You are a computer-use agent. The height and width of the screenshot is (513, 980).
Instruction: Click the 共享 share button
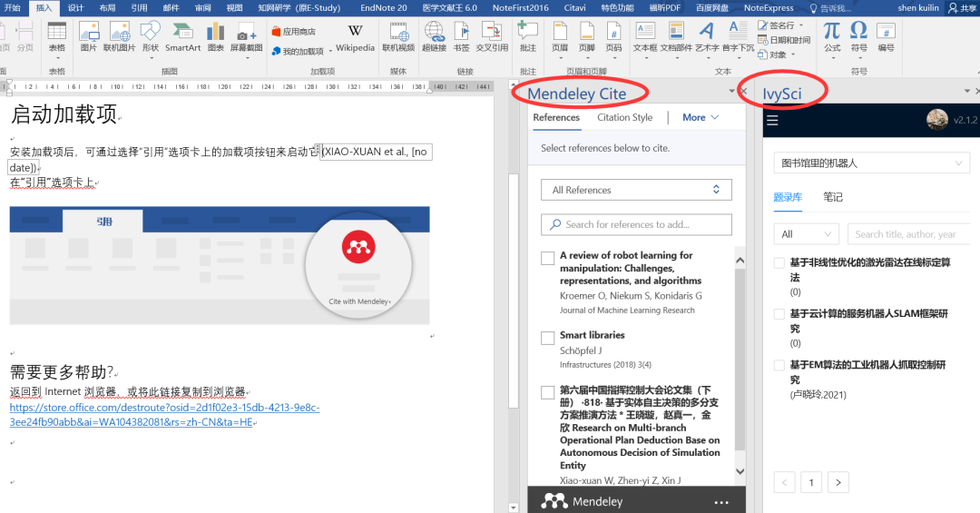(x=963, y=7)
